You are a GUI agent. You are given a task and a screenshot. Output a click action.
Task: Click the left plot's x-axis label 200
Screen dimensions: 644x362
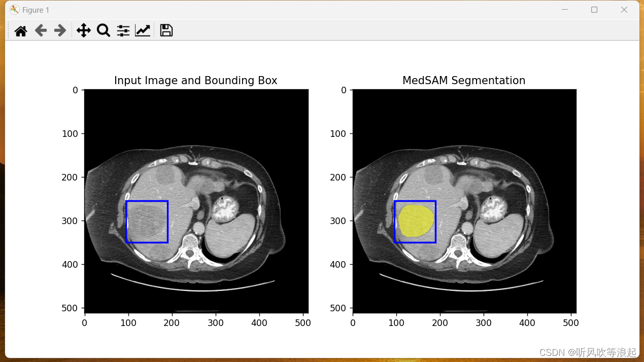coord(172,322)
